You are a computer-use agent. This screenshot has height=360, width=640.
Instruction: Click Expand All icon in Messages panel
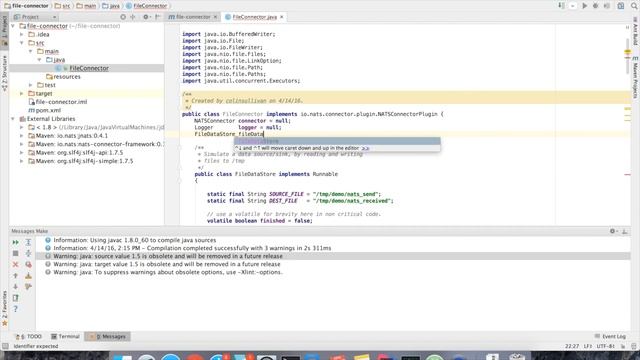(28, 242)
